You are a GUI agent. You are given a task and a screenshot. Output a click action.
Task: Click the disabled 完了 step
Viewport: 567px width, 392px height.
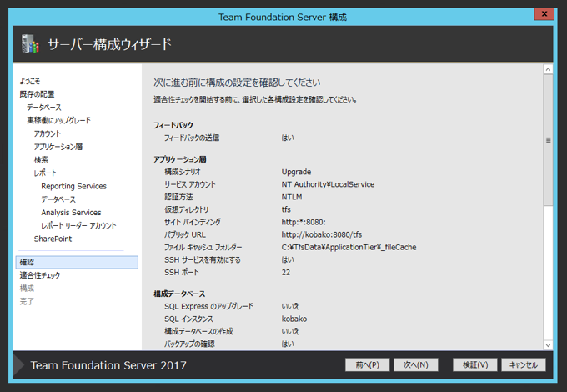[27, 301]
